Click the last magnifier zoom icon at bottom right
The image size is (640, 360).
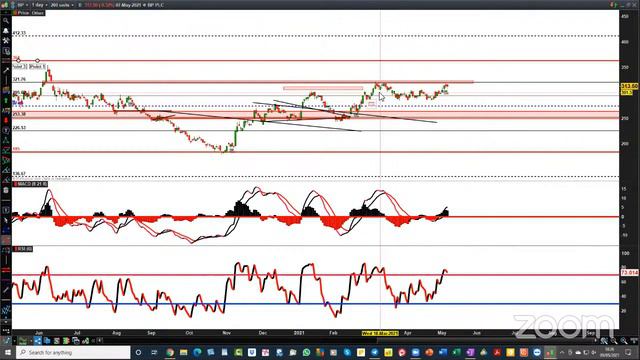(624, 341)
